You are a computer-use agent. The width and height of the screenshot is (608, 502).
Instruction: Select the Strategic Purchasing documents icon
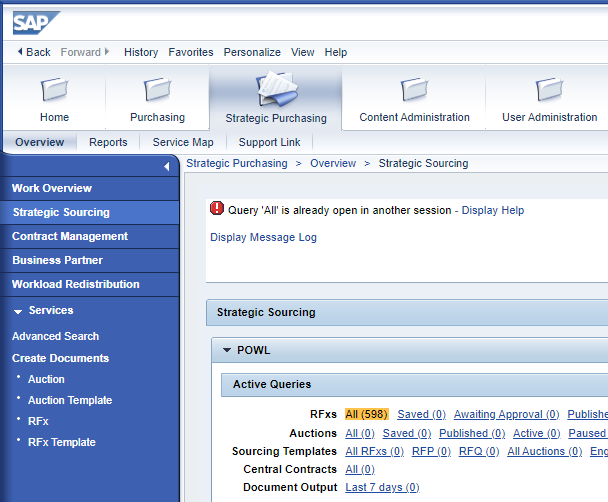(276, 89)
